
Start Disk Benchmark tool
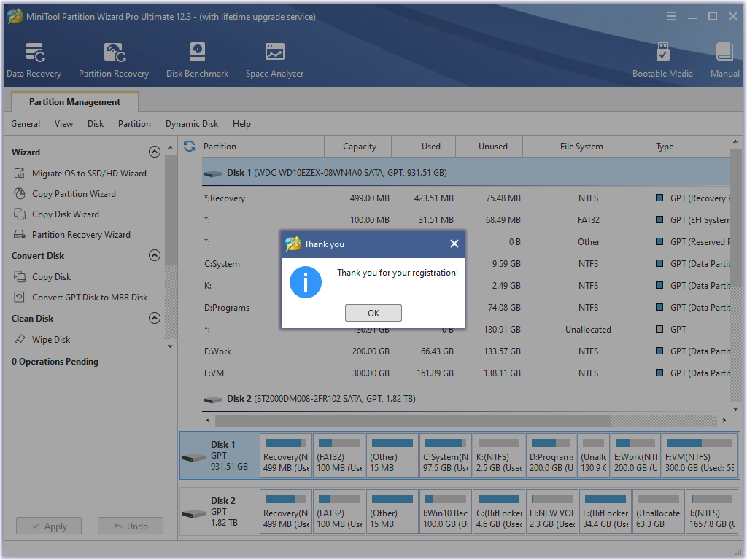[197, 60]
